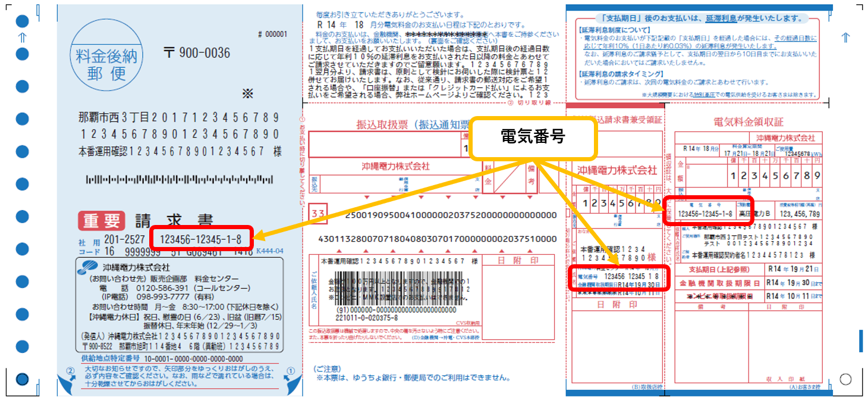Viewport: 868px width, 397px height.
Task: Select the 電気番号 callout label
Action: 532,137
